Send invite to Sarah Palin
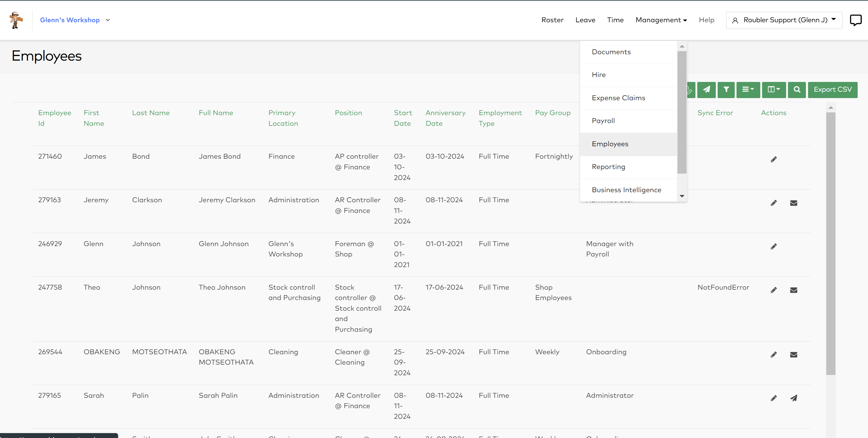868x438 pixels. [x=793, y=398]
